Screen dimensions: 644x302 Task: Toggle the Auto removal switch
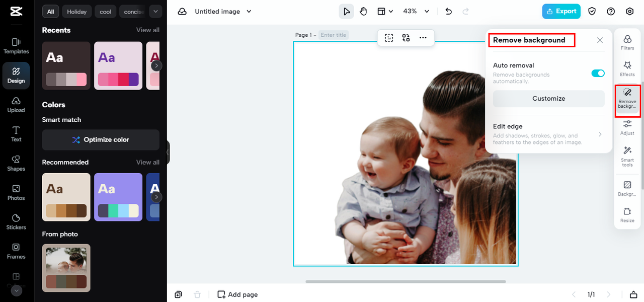[598, 73]
